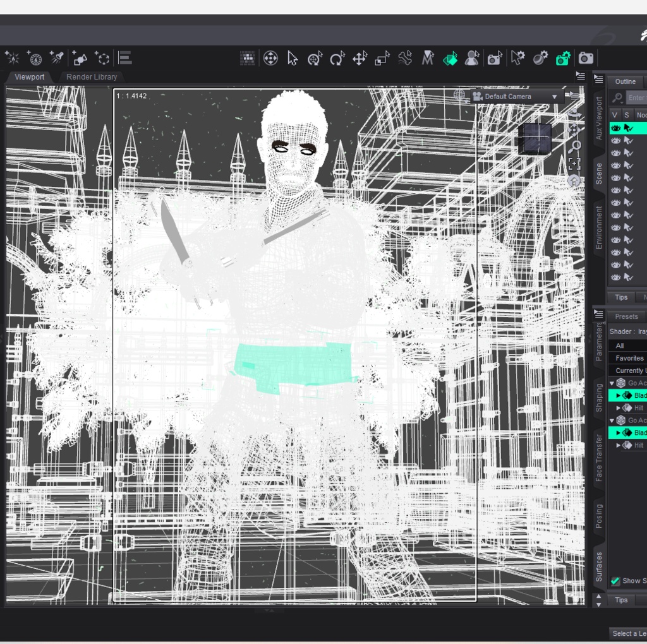Collapse the first Go Ac... surface group
This screenshot has height=644, width=647.
click(612, 383)
